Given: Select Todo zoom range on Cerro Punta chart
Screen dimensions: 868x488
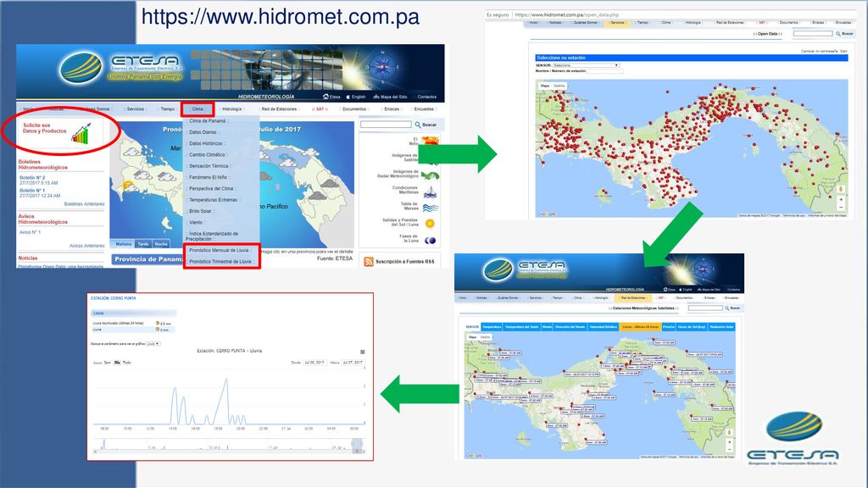Looking at the screenshot, I should coord(127,363).
